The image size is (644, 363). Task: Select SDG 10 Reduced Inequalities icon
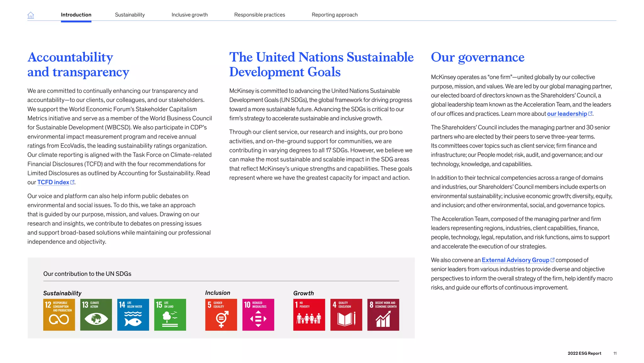(258, 315)
